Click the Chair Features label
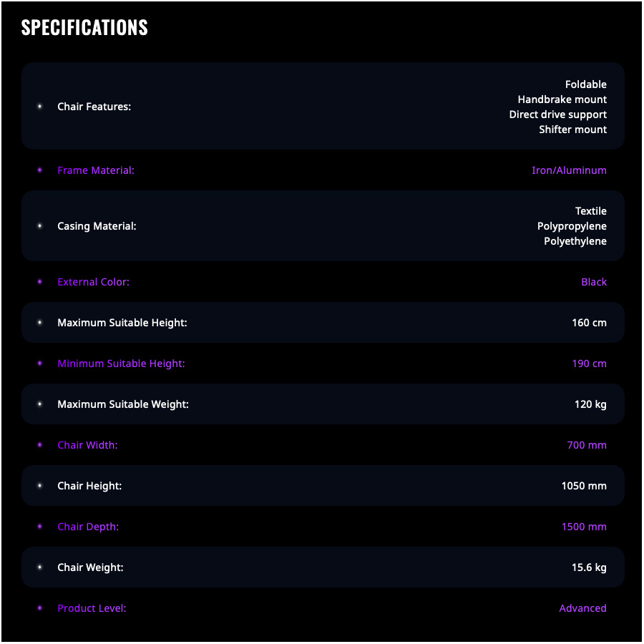 coord(94,107)
